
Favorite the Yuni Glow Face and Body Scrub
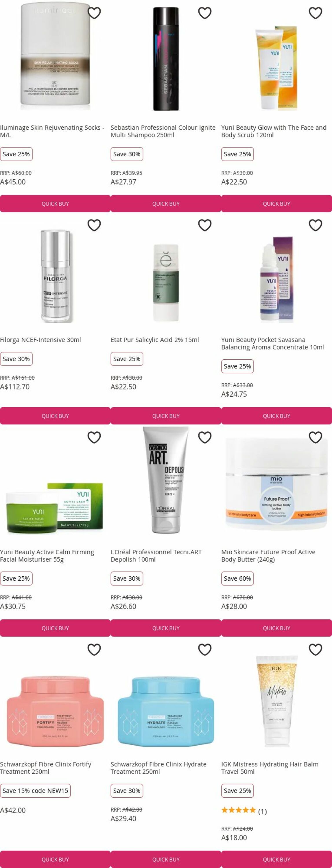click(316, 13)
